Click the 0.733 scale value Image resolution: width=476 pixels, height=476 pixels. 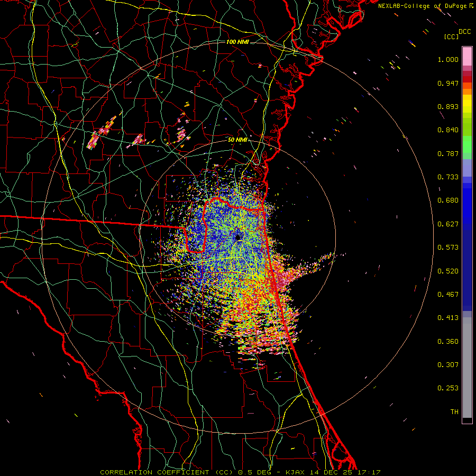point(448,177)
